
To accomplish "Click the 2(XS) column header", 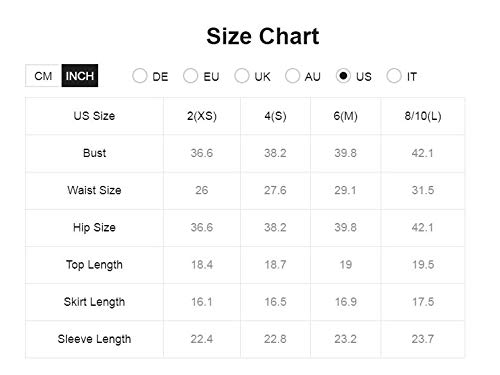I will coord(202,116).
